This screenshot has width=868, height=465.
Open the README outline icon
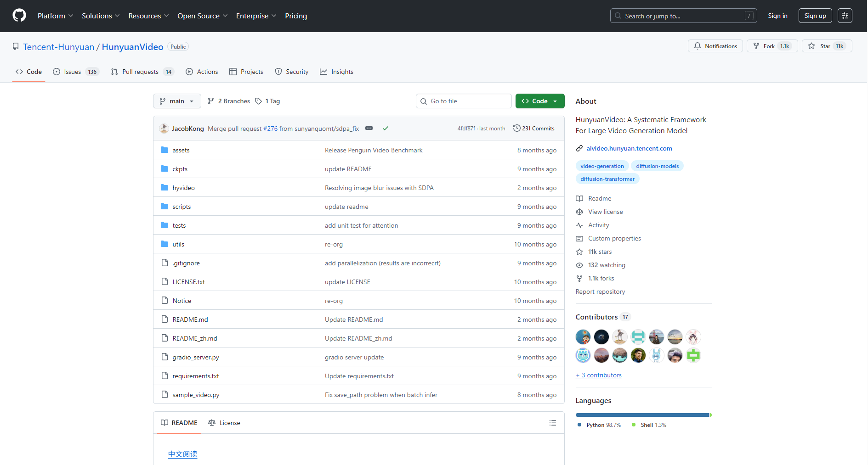pyautogui.click(x=553, y=423)
